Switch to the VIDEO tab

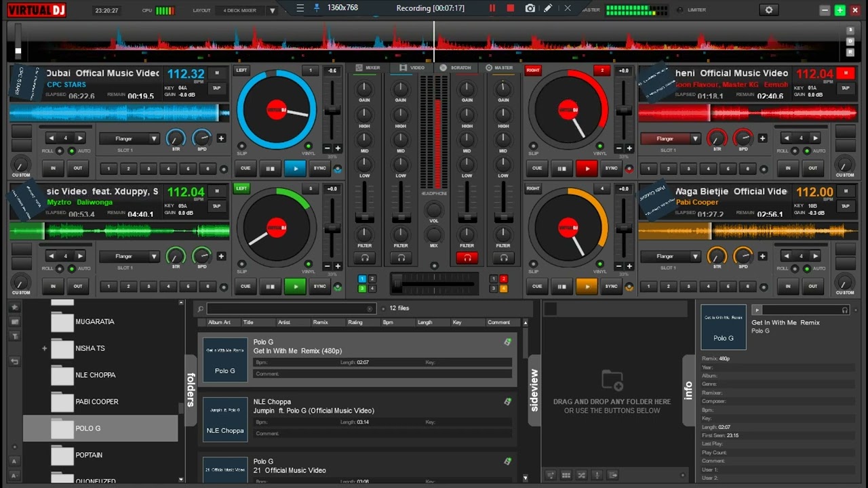pos(412,68)
